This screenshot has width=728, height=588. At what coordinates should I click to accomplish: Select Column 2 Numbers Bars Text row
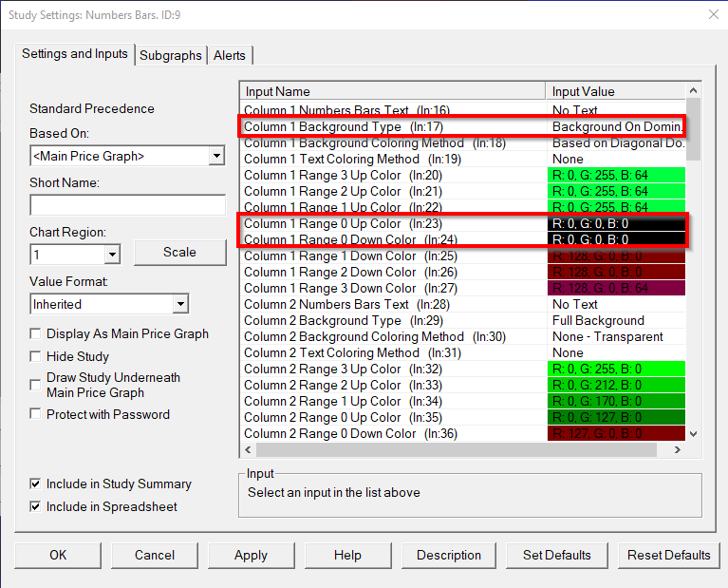click(x=463, y=304)
